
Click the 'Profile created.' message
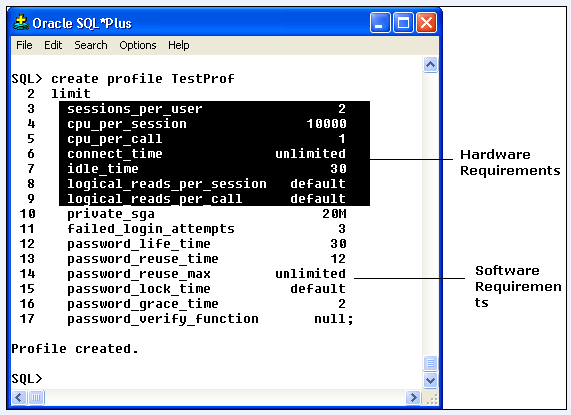[75, 349]
